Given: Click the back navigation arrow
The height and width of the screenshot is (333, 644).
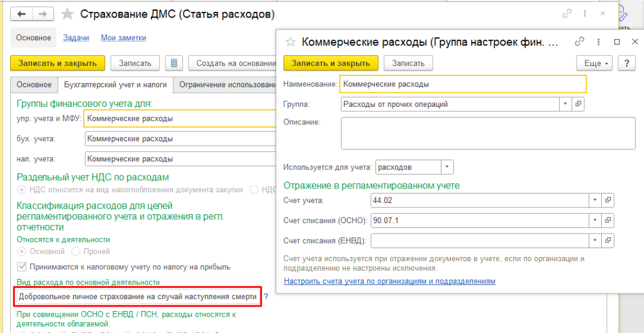Looking at the screenshot, I should [23, 13].
